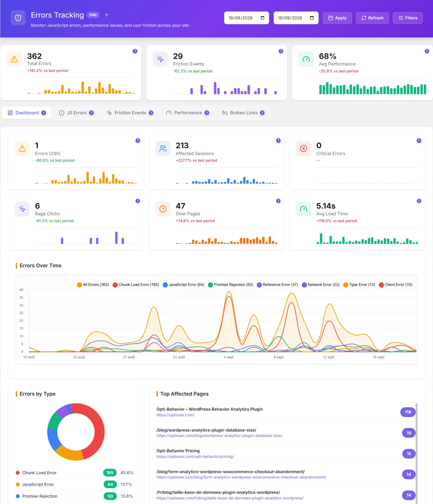Click help icon on Affected Sessions card
This screenshot has width=433, height=504.
click(278, 141)
